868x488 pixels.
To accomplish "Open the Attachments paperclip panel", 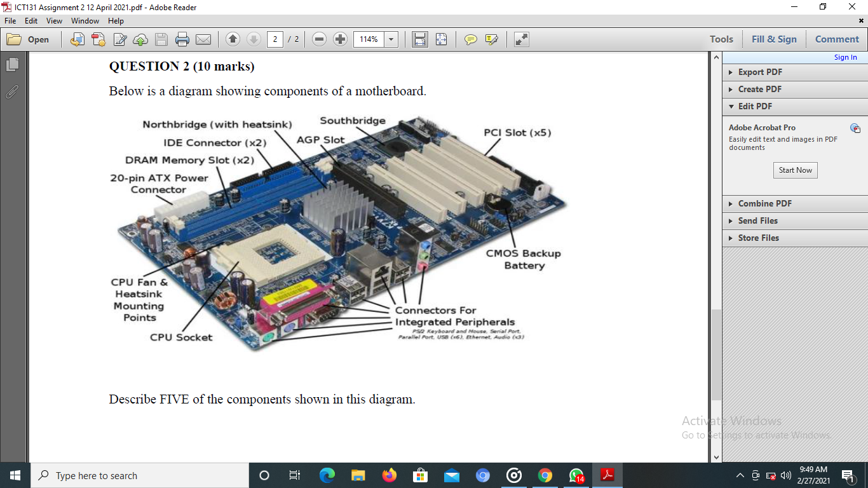I will [x=11, y=92].
